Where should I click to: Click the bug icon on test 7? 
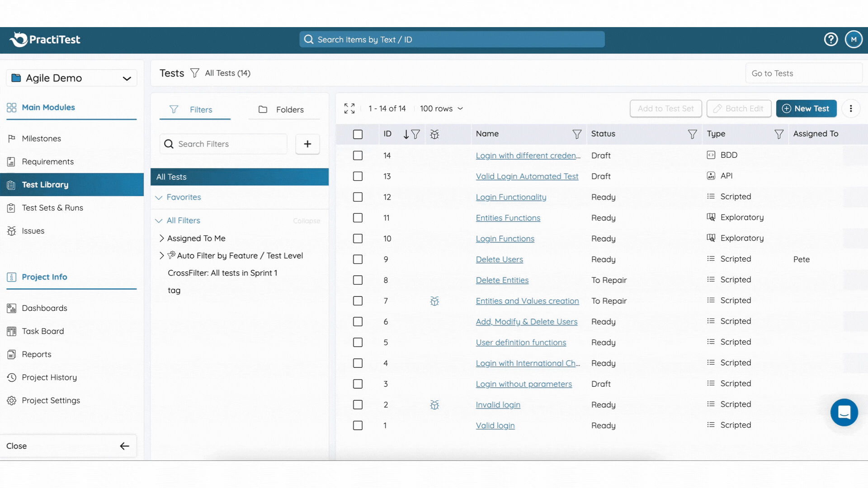[434, 301]
